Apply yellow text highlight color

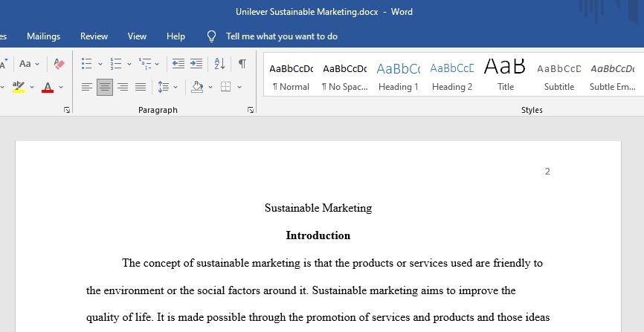click(19, 87)
